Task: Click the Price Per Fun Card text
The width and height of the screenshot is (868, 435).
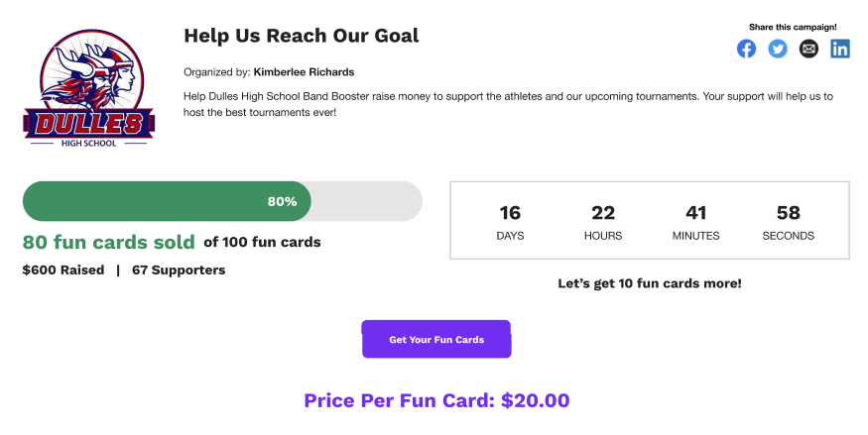Action: pyautogui.click(x=436, y=401)
